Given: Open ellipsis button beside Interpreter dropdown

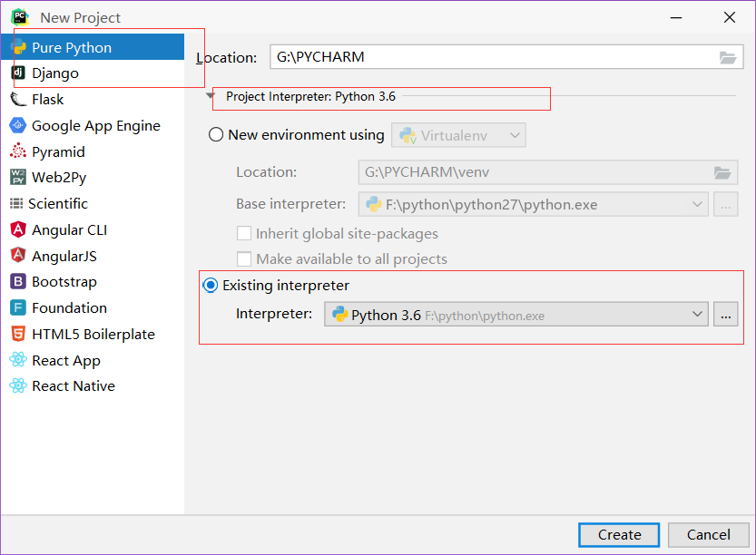Looking at the screenshot, I should pos(726,315).
